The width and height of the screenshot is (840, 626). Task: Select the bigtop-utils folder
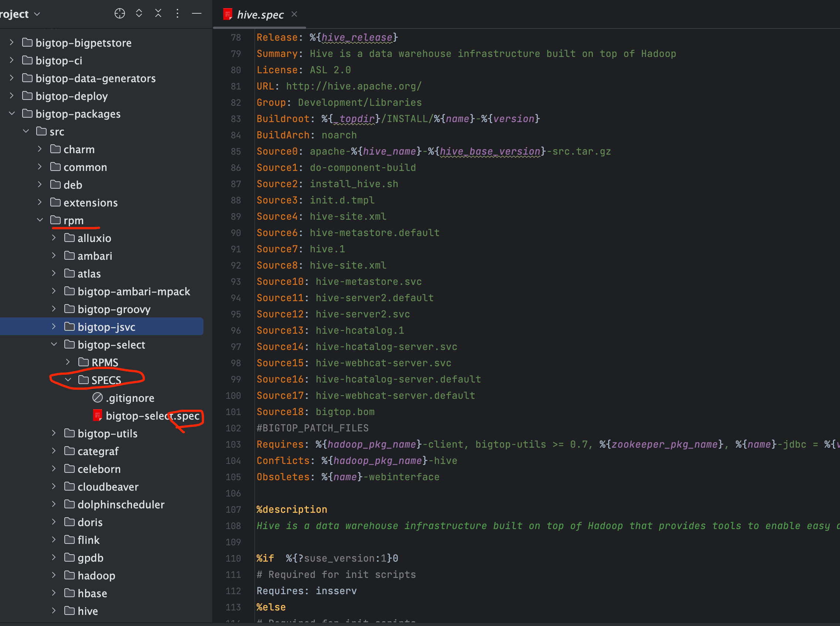tap(108, 434)
